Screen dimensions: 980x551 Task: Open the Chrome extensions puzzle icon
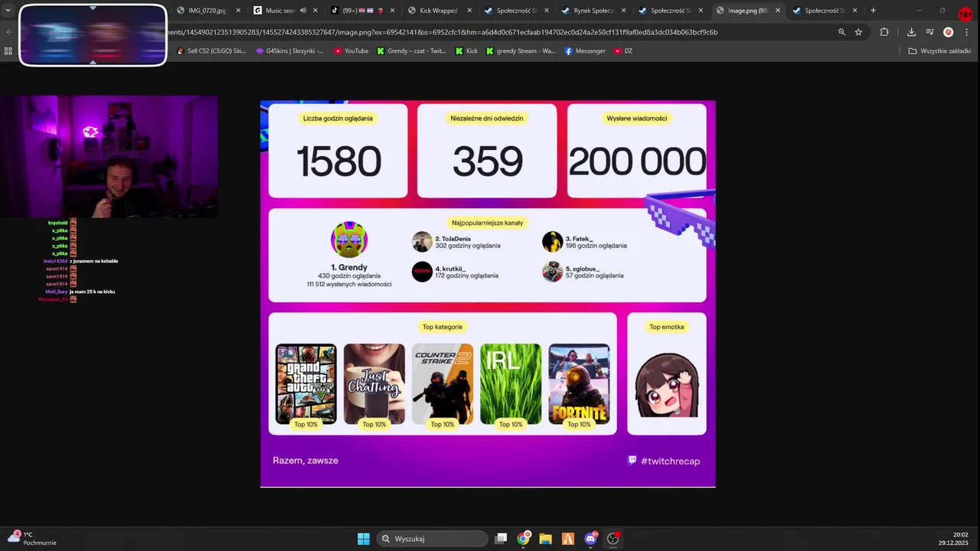click(884, 32)
